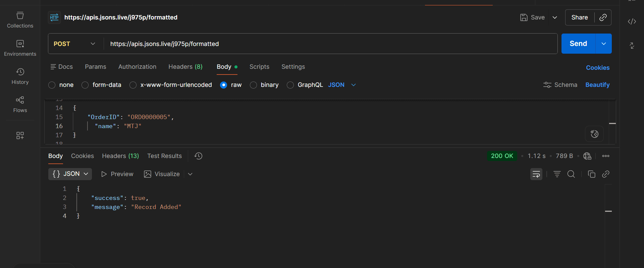Select the GraphQL body type
The width and height of the screenshot is (644, 268).
click(x=290, y=85)
